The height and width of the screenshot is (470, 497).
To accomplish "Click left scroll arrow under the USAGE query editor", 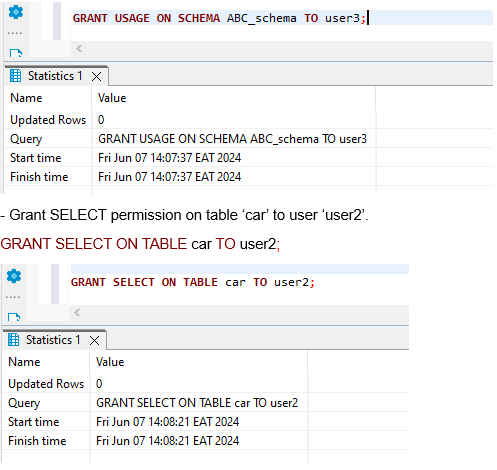I will (x=79, y=49).
